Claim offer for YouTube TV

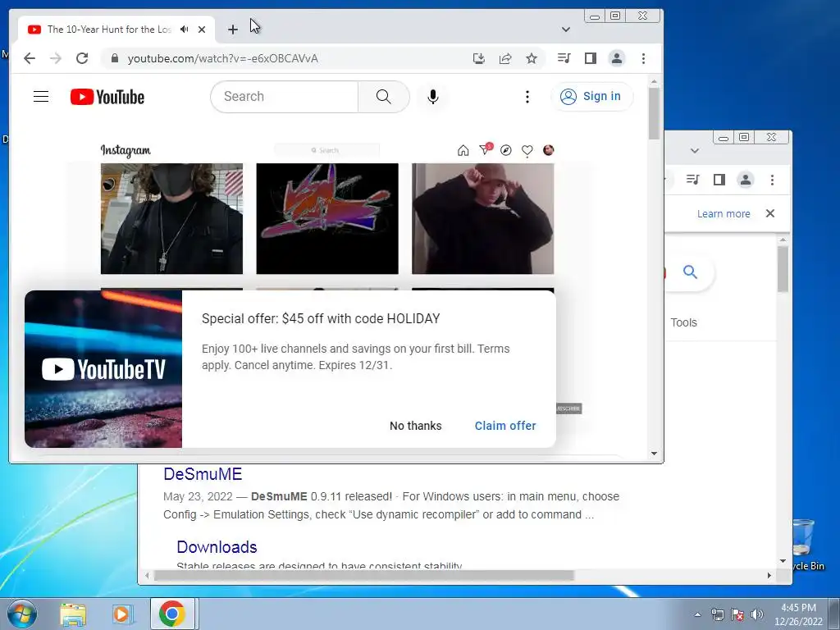pos(505,426)
